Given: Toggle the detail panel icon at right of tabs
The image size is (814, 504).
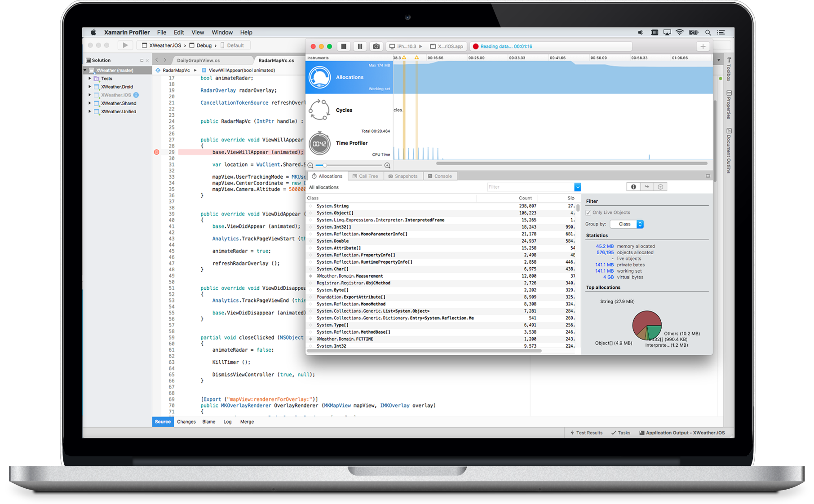Looking at the screenshot, I should click(x=708, y=176).
